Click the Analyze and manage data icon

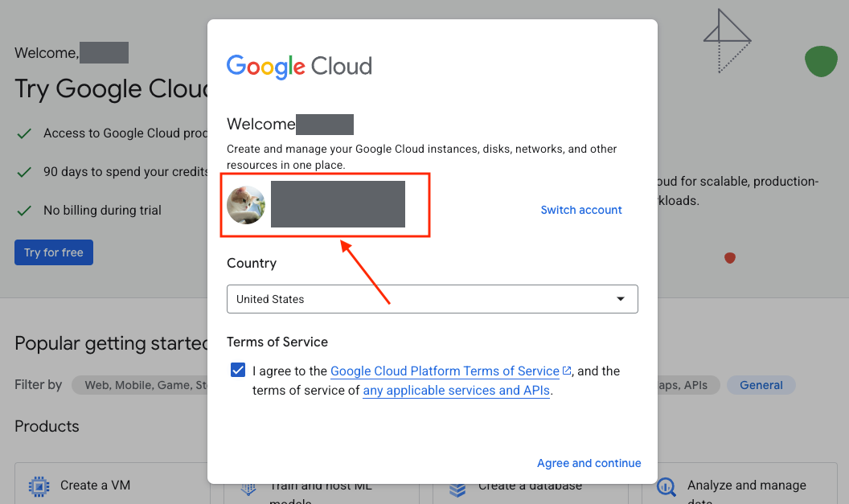pyautogui.click(x=666, y=486)
